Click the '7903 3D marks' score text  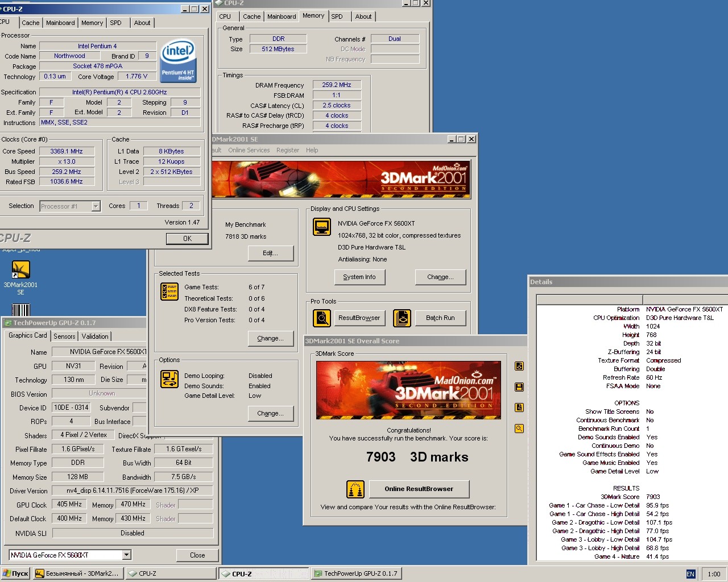pos(417,457)
